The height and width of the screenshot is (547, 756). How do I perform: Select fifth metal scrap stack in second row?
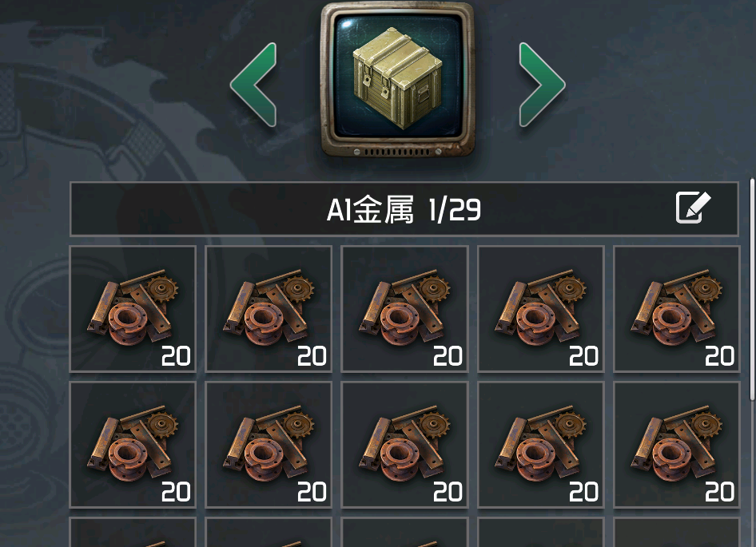[x=676, y=445]
